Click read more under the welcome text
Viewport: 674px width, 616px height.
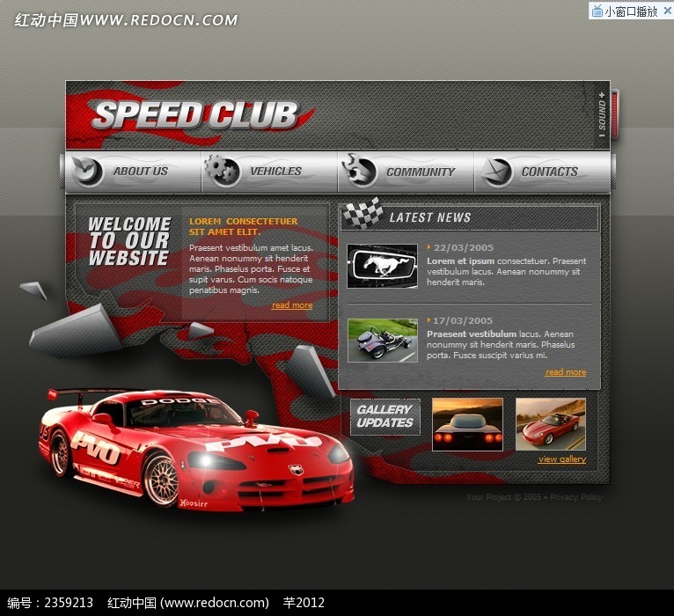(x=292, y=305)
